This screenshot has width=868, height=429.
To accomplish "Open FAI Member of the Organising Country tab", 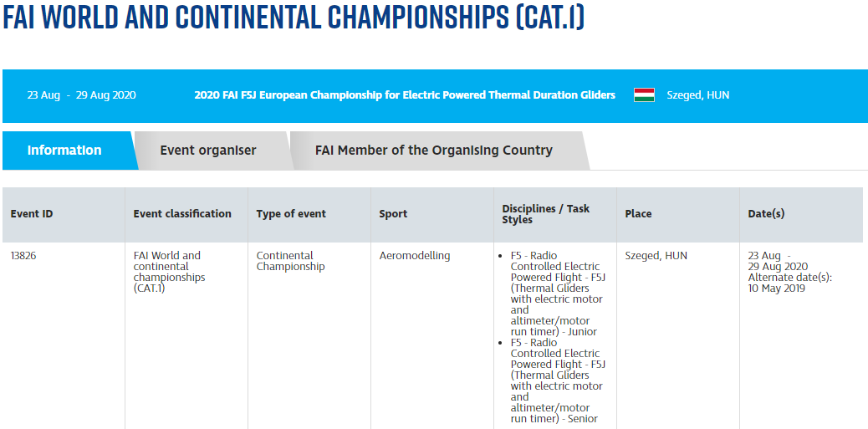I will [x=433, y=151].
